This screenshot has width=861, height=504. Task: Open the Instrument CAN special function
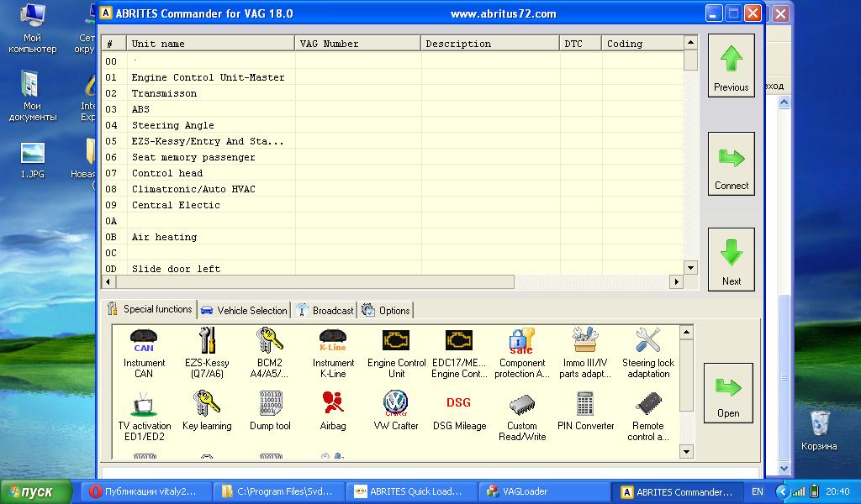(x=144, y=354)
